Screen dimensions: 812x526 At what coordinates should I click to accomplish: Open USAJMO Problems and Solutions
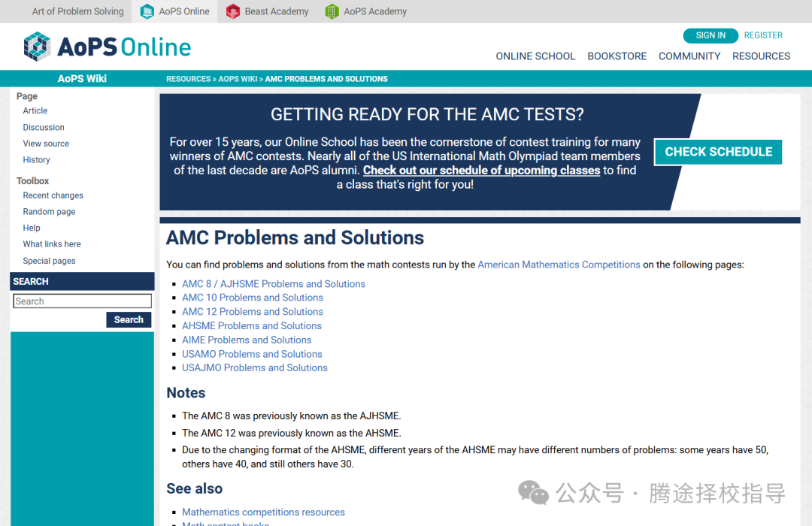click(255, 367)
